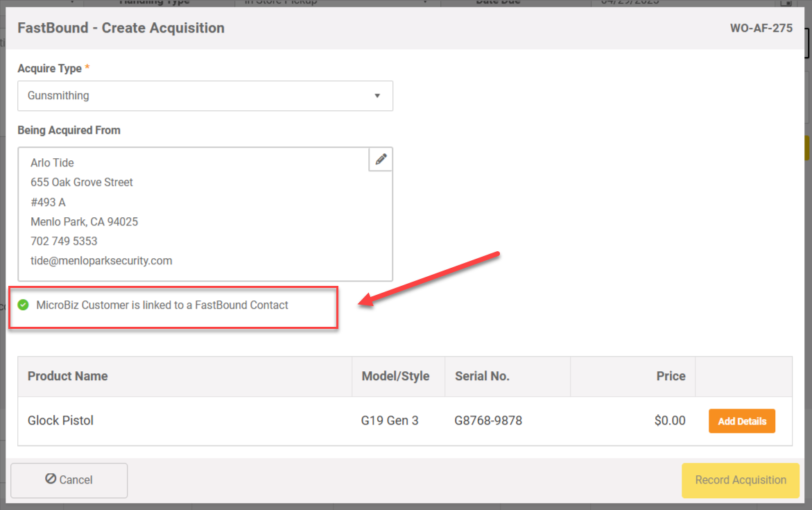This screenshot has width=812, height=510.
Task: Click serial number G8768-9878
Action: (488, 420)
